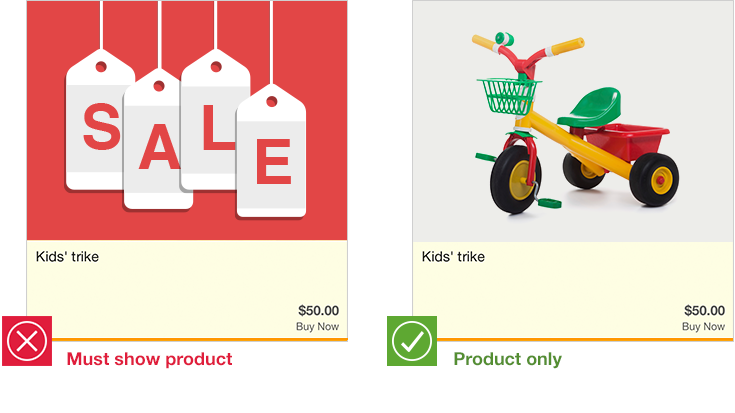Click the trike's green basket
Viewport: 735px width, 413px height.
(508, 96)
